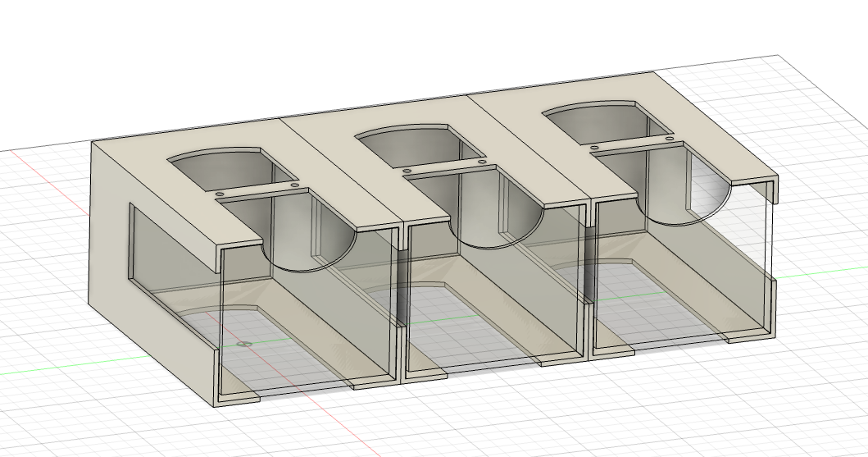Select the transparent front panel of middle compartment
Viewport: 868px width, 457px height.
(493, 289)
